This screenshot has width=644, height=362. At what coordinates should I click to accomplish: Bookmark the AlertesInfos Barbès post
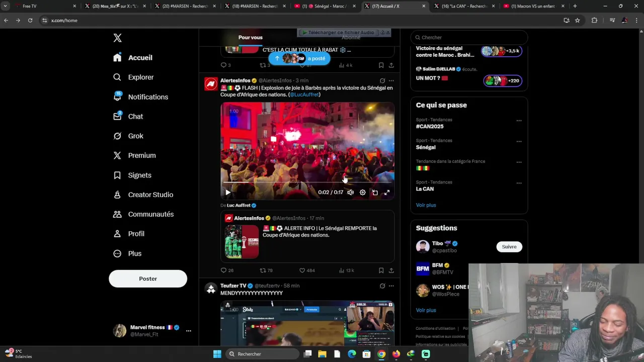coord(381,270)
